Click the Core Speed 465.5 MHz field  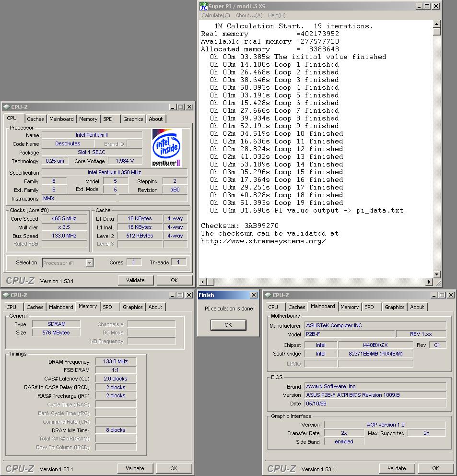pyautogui.click(x=64, y=219)
